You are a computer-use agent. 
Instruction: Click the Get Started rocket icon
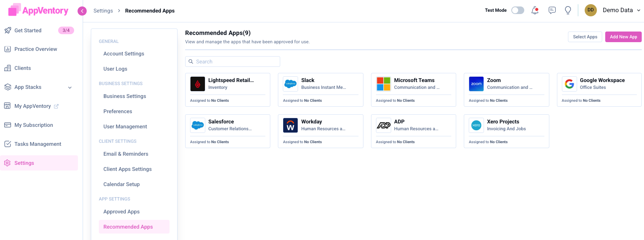coord(8,30)
